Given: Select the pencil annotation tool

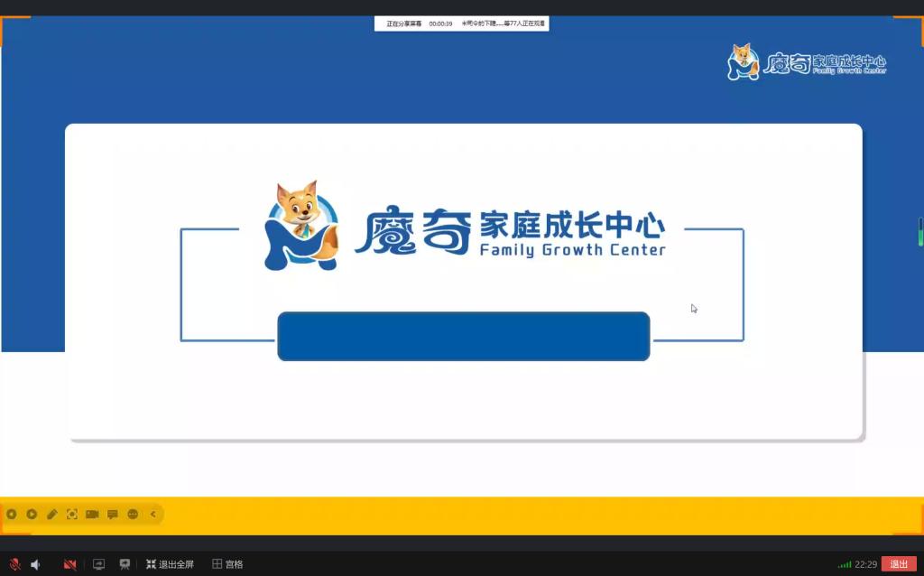Looking at the screenshot, I should [51, 514].
